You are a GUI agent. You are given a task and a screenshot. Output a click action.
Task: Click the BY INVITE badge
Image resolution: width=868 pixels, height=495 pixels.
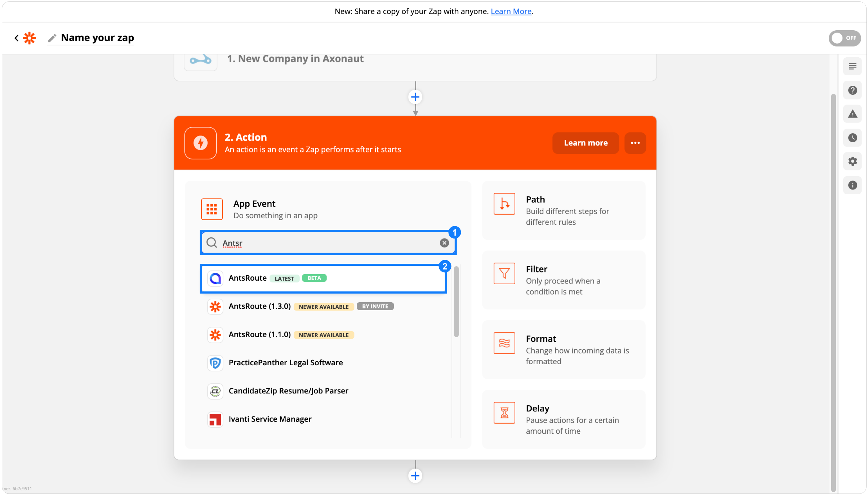point(375,307)
